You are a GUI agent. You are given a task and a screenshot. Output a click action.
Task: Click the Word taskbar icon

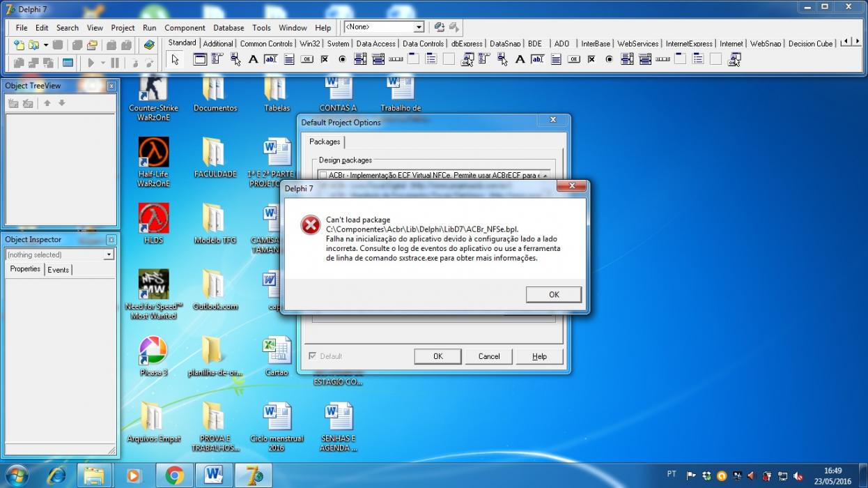[x=214, y=475]
